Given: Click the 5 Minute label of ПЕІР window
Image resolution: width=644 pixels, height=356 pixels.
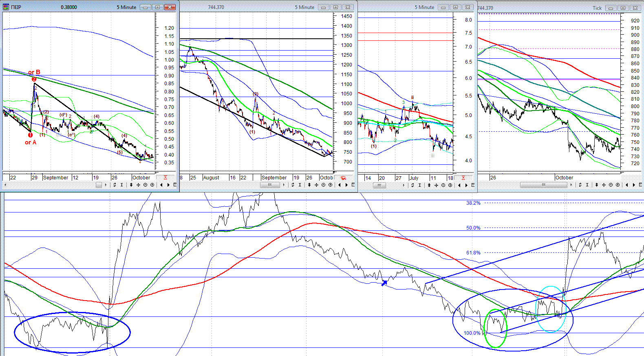Looking at the screenshot, I should pyautogui.click(x=126, y=7).
